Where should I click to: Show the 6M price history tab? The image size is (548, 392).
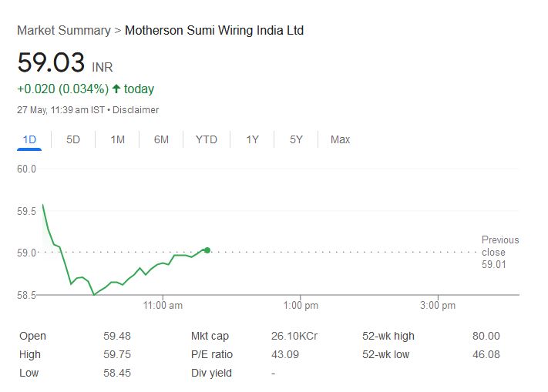point(161,139)
